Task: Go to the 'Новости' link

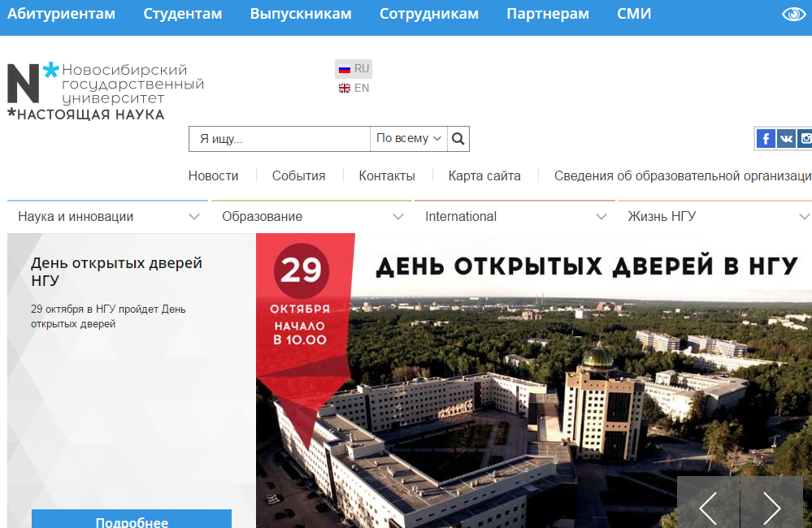Action: point(214,176)
